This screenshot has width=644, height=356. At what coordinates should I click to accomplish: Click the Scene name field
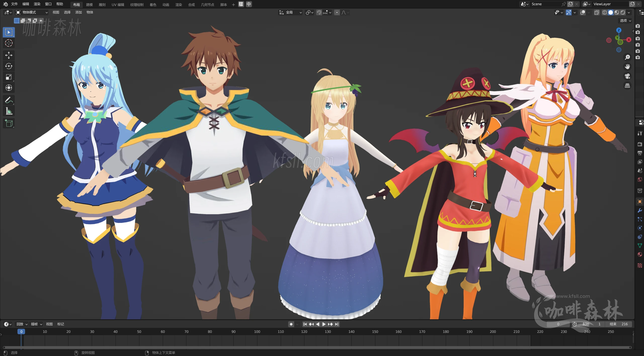click(x=544, y=4)
